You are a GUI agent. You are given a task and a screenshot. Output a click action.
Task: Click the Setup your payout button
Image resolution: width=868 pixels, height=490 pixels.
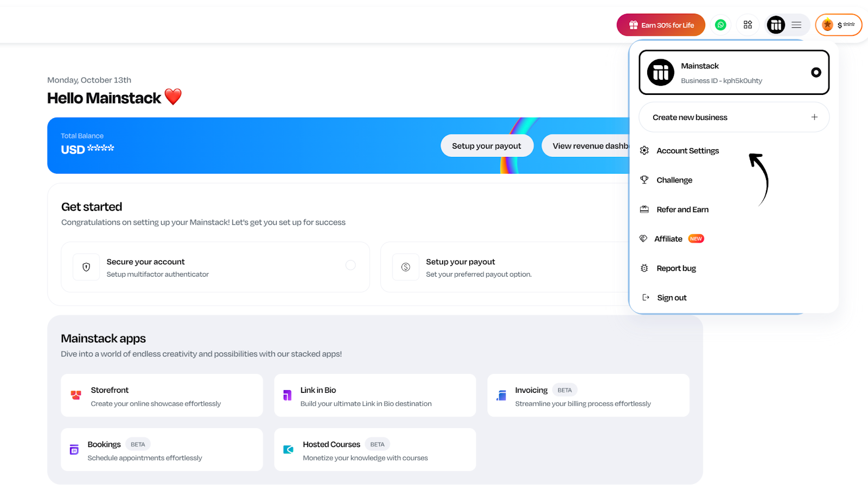tap(487, 146)
